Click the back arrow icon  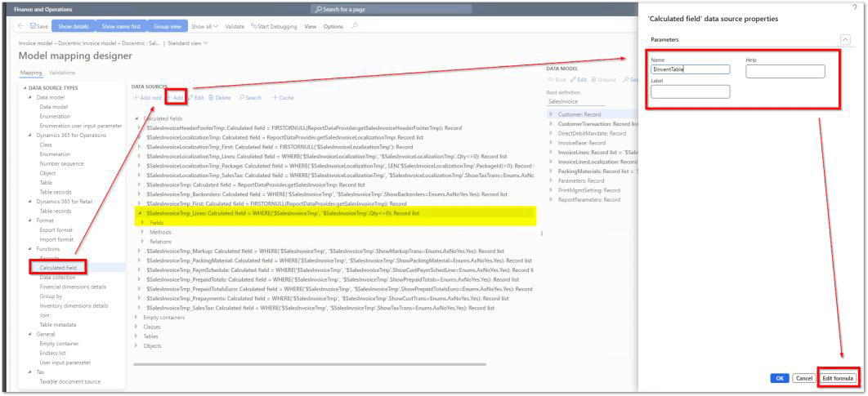coord(19,26)
